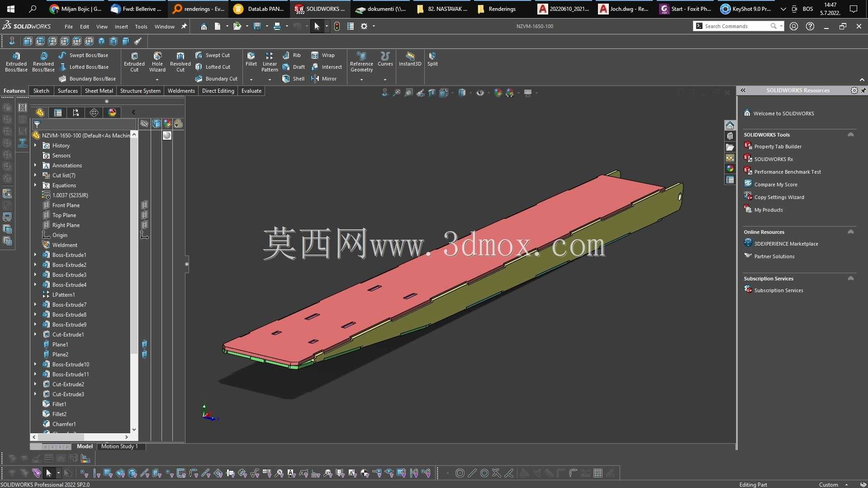Click the feature tree filter field
The height and width of the screenshot is (488, 868).
coord(84,124)
